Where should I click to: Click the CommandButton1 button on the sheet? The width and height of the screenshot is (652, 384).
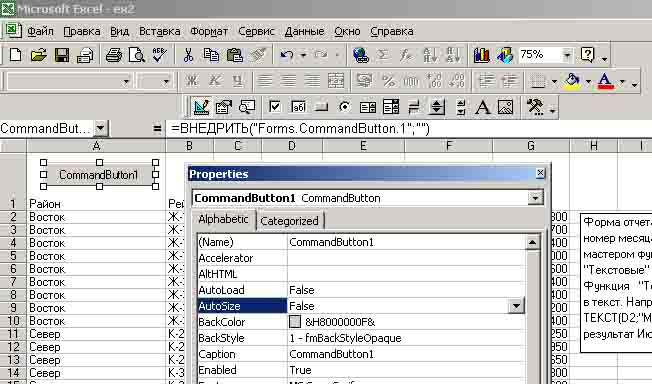[x=99, y=175]
